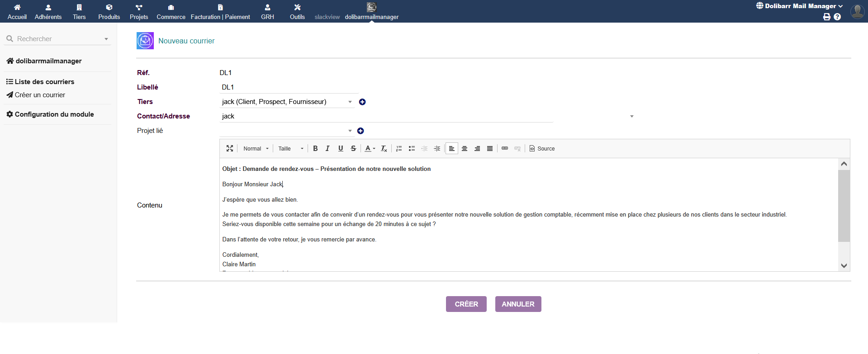The width and height of the screenshot is (868, 354).
Task: Open the Normal paragraph format dropdown
Action: [256, 148]
